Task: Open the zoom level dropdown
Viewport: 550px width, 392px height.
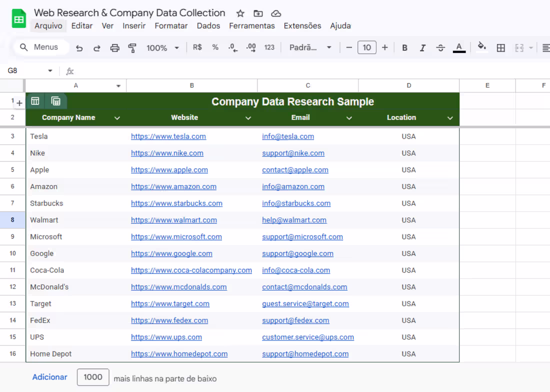Action: coord(160,47)
